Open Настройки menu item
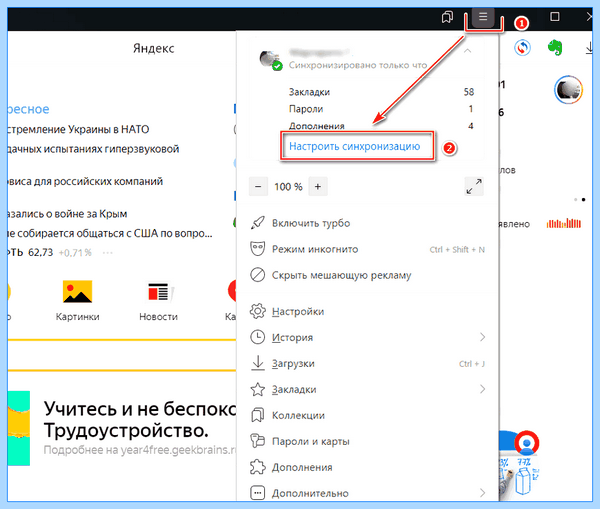 tap(367, 312)
